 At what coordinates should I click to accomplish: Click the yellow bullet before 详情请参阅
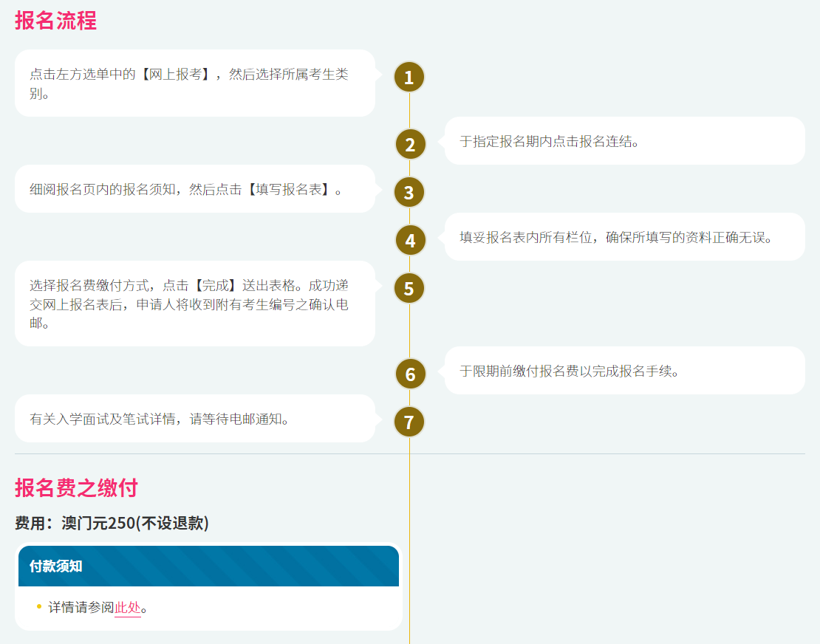pos(38,607)
